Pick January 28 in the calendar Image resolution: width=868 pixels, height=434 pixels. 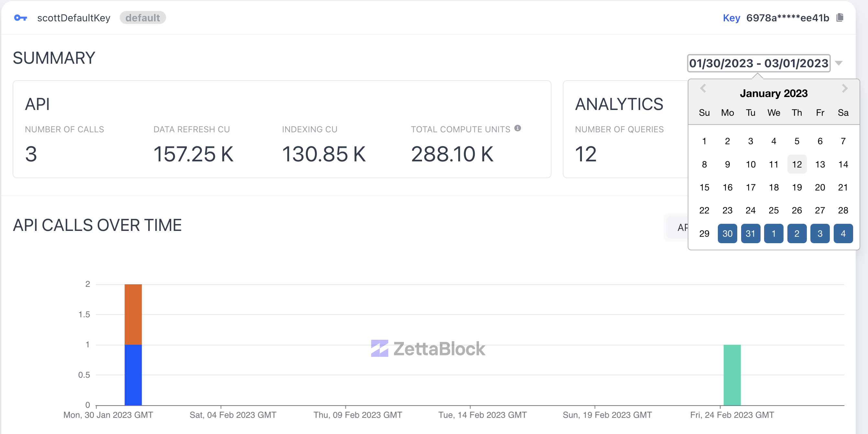[843, 211]
